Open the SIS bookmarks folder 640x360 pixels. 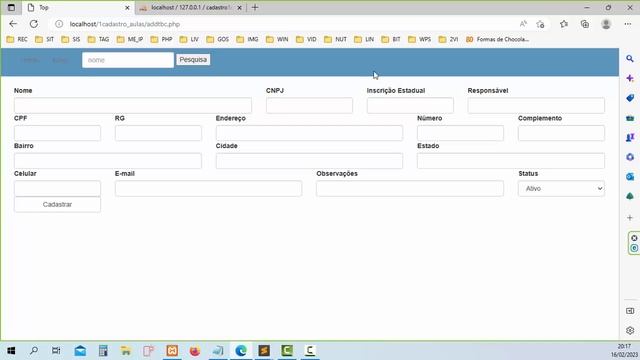tap(71, 40)
